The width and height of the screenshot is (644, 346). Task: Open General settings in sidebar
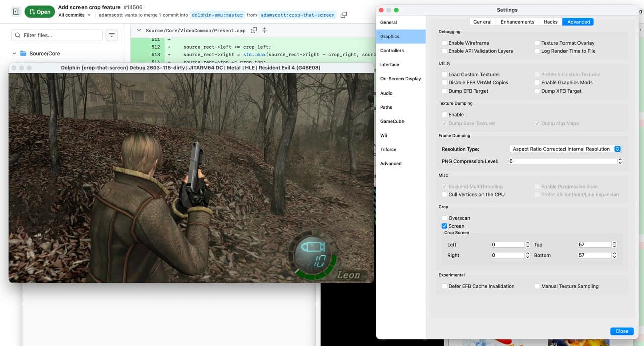tap(400, 22)
